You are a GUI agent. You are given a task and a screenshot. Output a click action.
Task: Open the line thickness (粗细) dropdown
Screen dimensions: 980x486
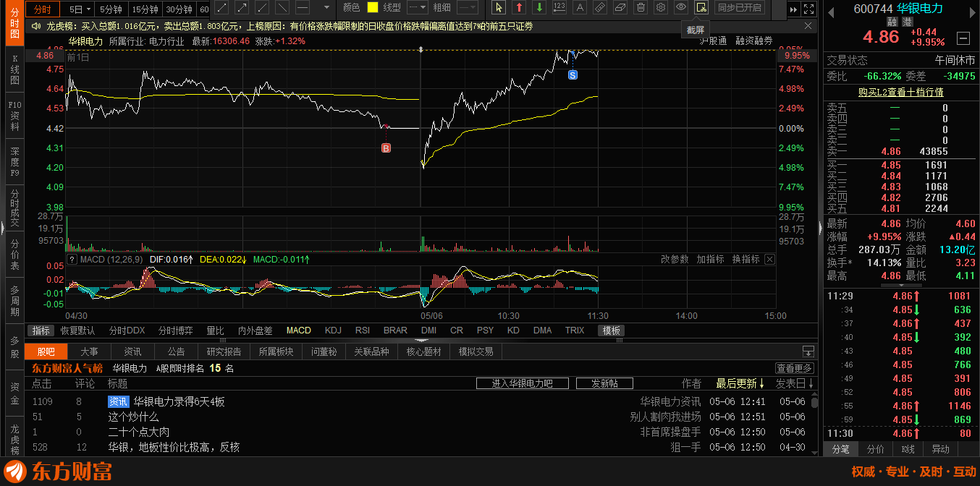tap(467, 7)
